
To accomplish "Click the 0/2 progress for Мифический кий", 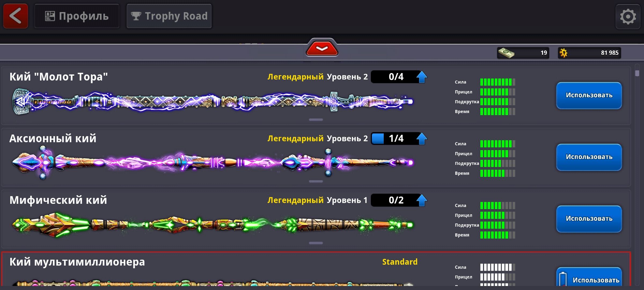I will (396, 200).
